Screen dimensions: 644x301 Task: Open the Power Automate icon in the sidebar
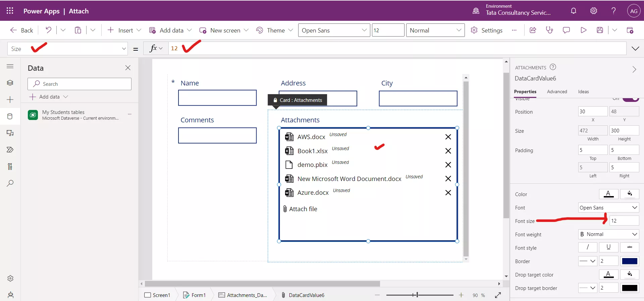pyautogui.click(x=10, y=150)
